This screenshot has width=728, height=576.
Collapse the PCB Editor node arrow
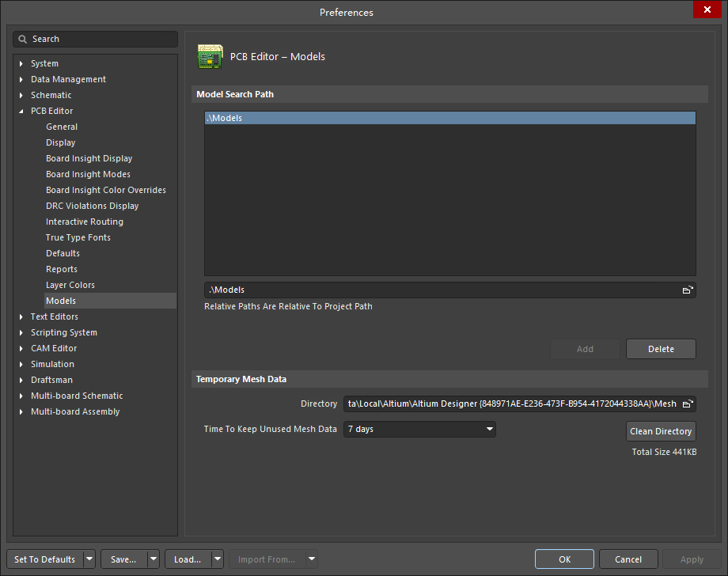click(x=21, y=111)
